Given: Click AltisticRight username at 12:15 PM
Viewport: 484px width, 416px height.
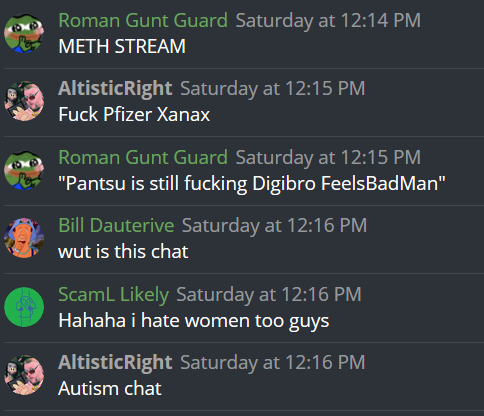Looking at the screenshot, I should pyautogui.click(x=115, y=88).
